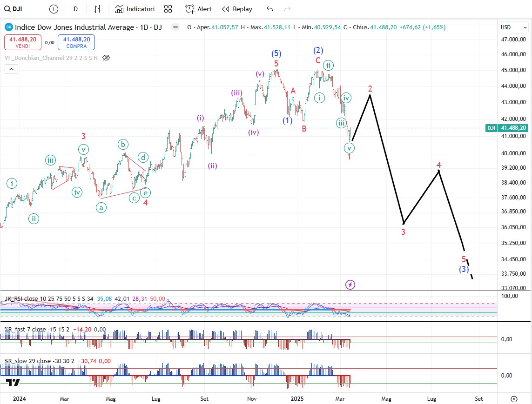Screen dimensions: 532x404
Task: Open the indicator templates grid icon
Action: point(168,9)
